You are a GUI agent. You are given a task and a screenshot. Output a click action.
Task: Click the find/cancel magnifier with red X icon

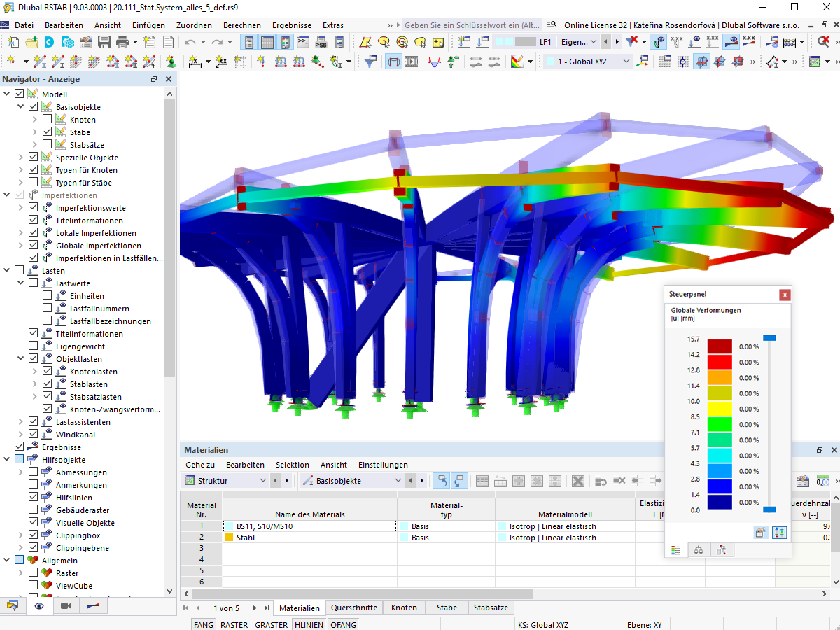[824, 42]
